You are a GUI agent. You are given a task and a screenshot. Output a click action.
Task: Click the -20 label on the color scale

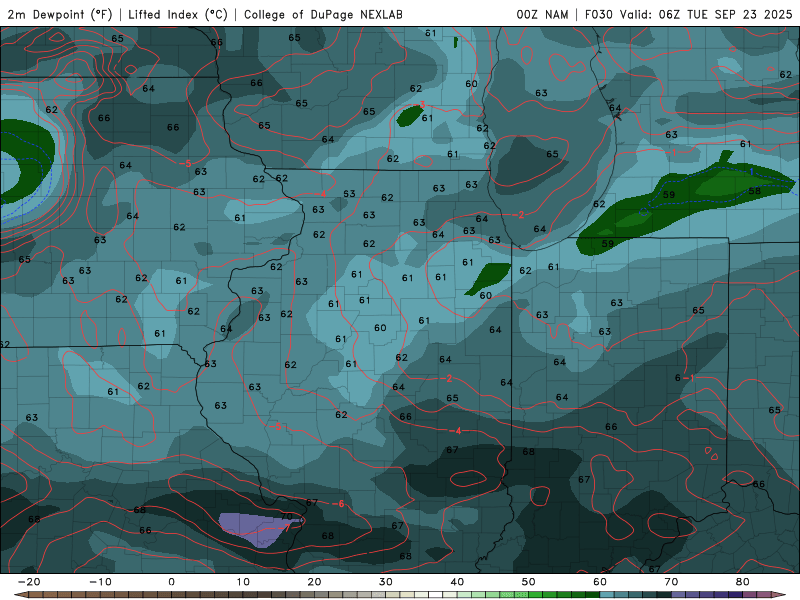29,582
